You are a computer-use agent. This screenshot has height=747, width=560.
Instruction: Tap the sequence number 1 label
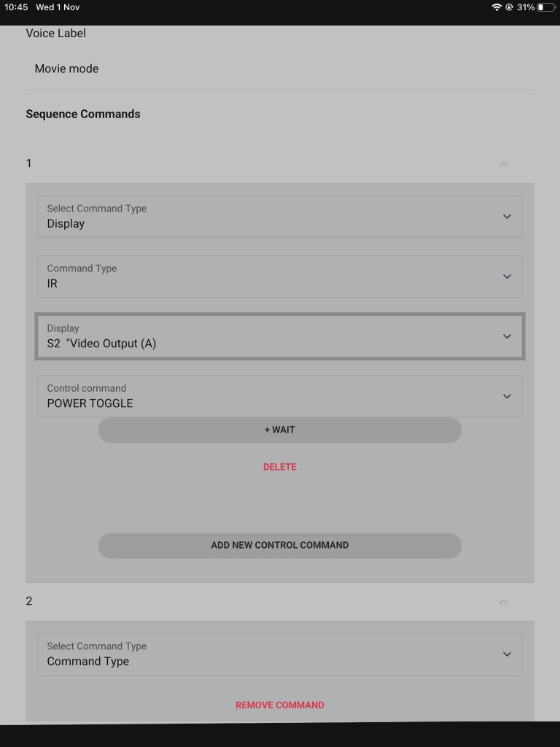[x=29, y=163]
